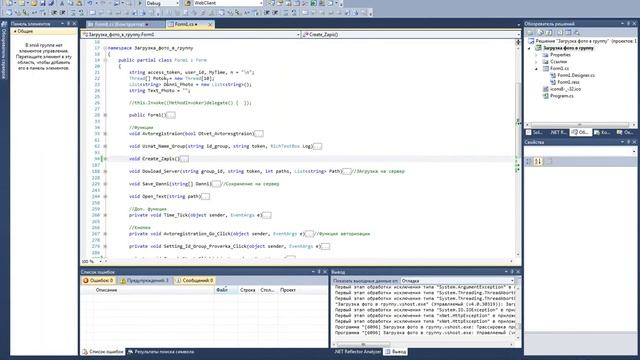Expand the Time_Tick method outline
The image size is (640, 360).
point(105,215)
